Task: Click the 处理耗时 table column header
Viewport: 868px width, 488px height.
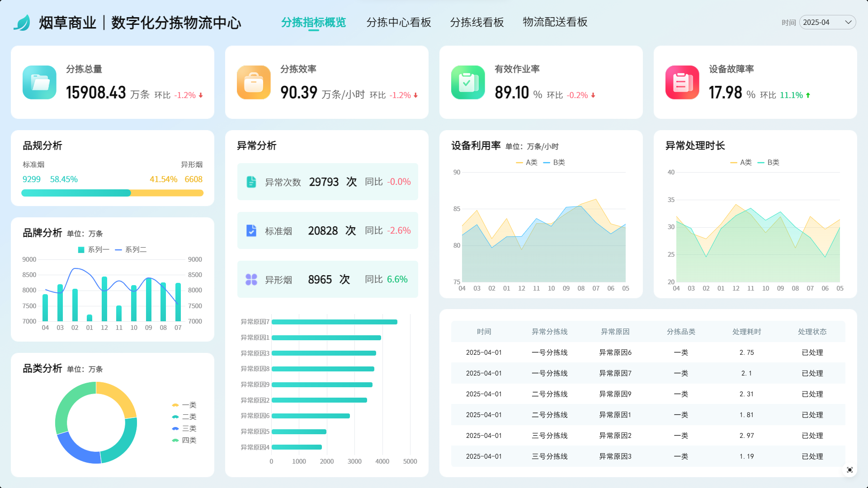Action: [746, 332]
